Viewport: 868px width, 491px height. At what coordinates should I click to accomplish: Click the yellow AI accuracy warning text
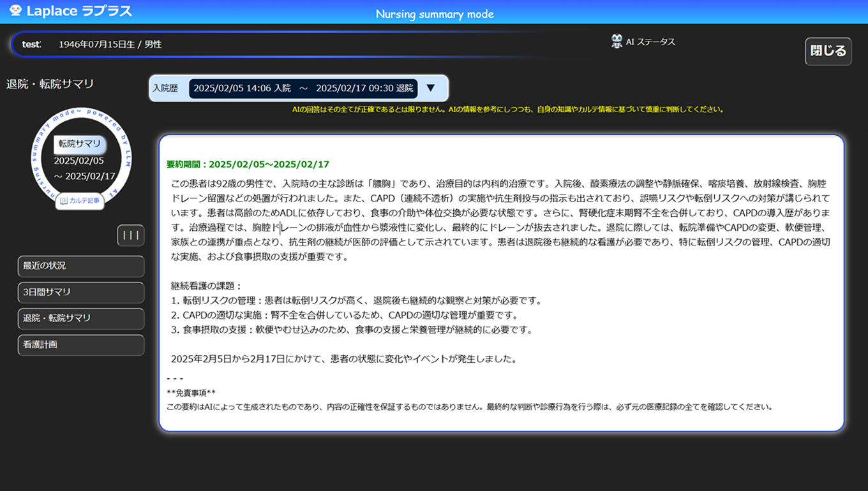coord(508,110)
